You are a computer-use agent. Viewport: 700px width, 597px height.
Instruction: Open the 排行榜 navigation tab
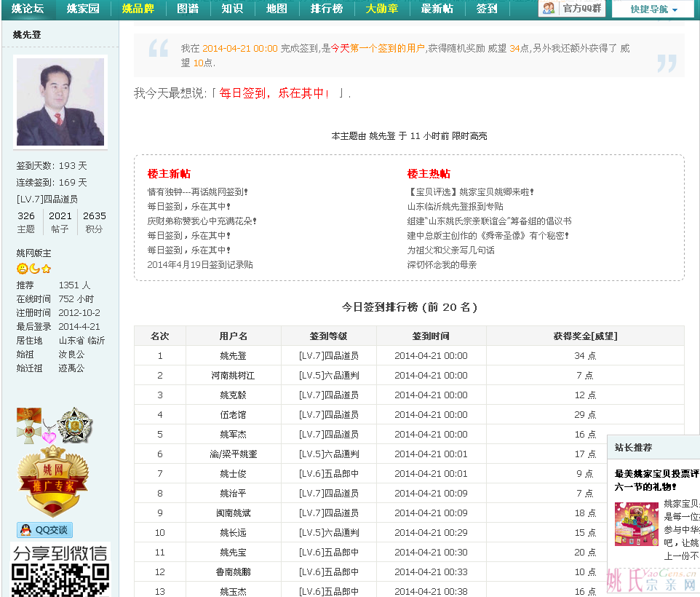pyautogui.click(x=326, y=9)
